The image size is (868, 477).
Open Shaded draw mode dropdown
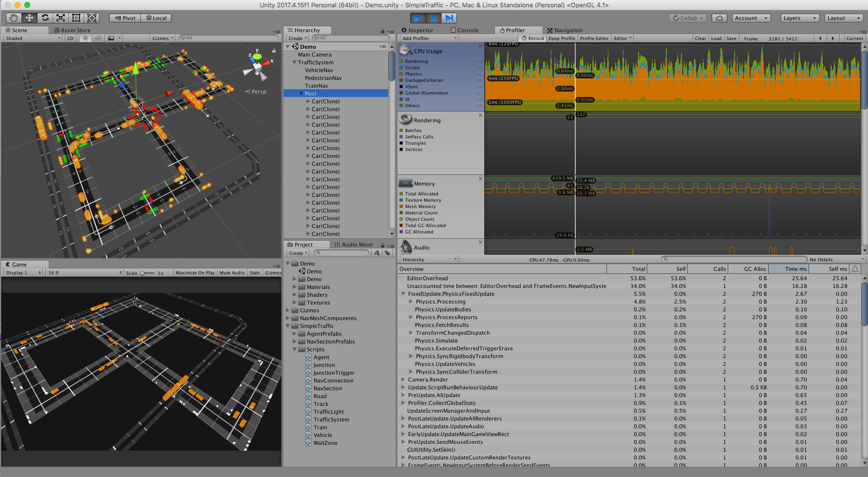(x=33, y=38)
